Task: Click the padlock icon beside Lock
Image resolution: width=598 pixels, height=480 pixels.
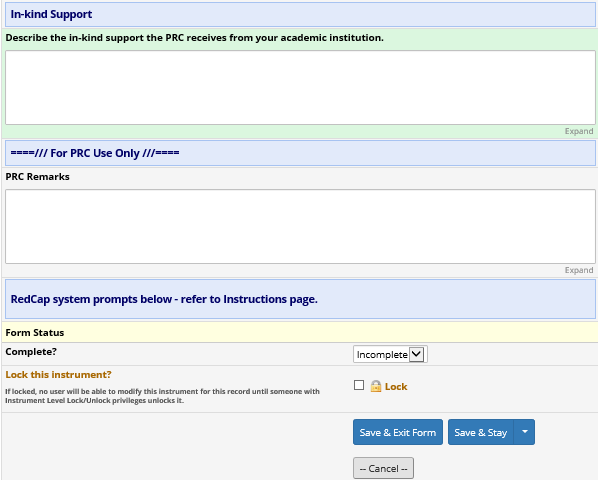Action: (x=376, y=386)
